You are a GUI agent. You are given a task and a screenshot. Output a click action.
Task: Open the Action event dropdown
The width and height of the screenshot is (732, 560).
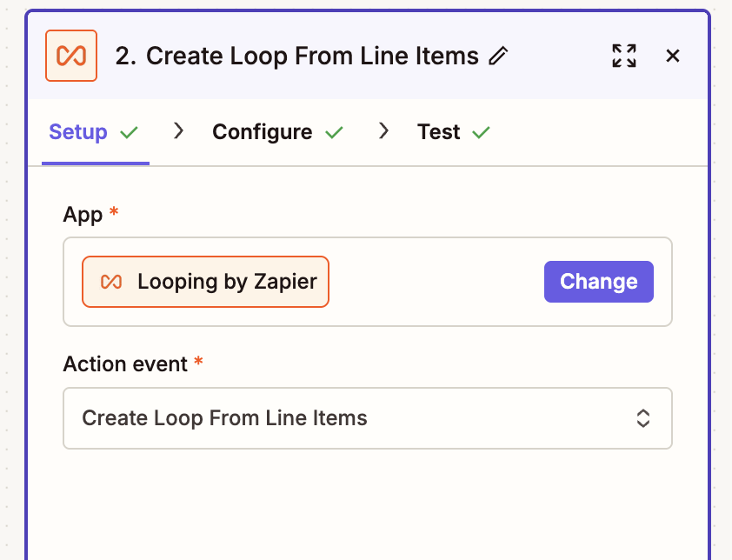point(367,418)
